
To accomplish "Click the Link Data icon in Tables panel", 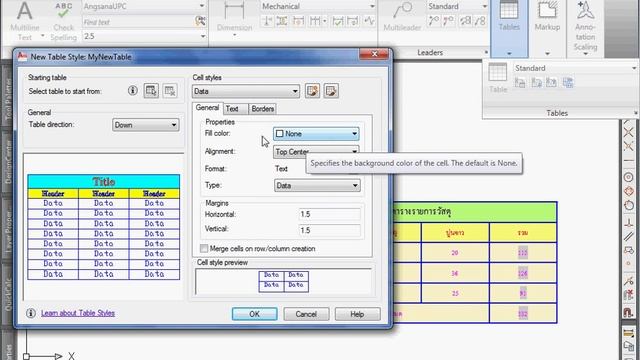I will tap(520, 83).
